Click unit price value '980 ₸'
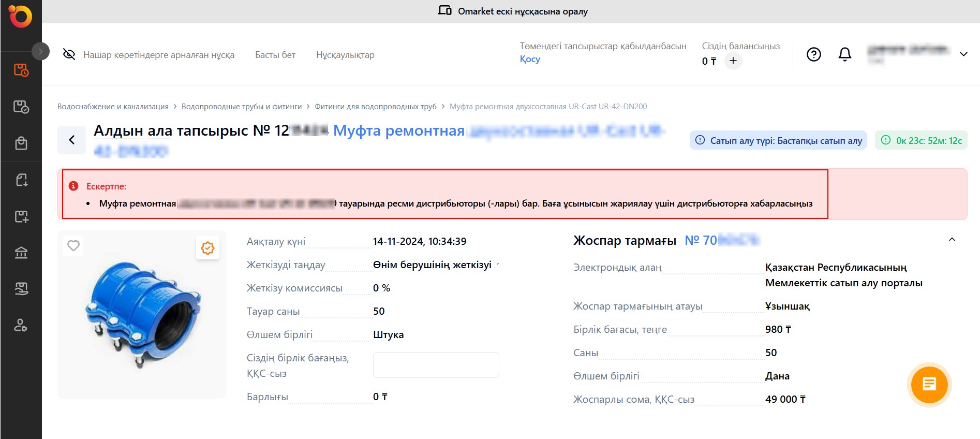 click(x=778, y=329)
